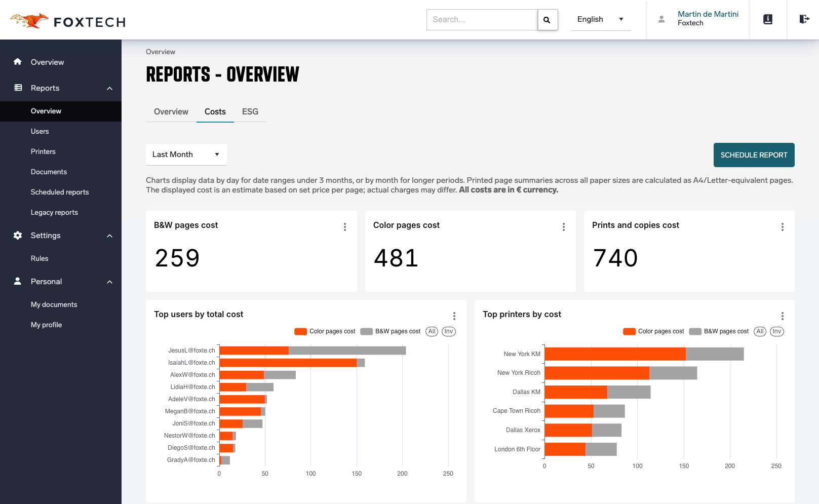The height and width of the screenshot is (504, 819).
Task: Open B&W pages cost card options menu
Action: 345,227
